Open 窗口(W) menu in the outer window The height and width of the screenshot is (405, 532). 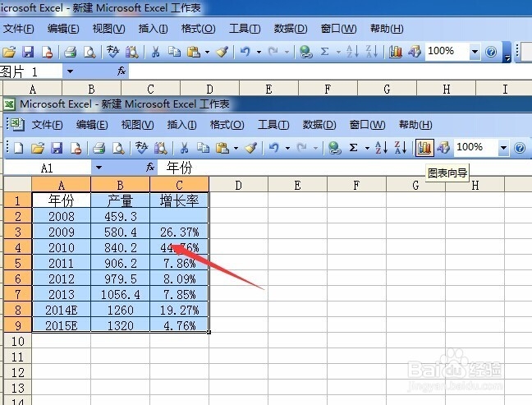click(338, 29)
